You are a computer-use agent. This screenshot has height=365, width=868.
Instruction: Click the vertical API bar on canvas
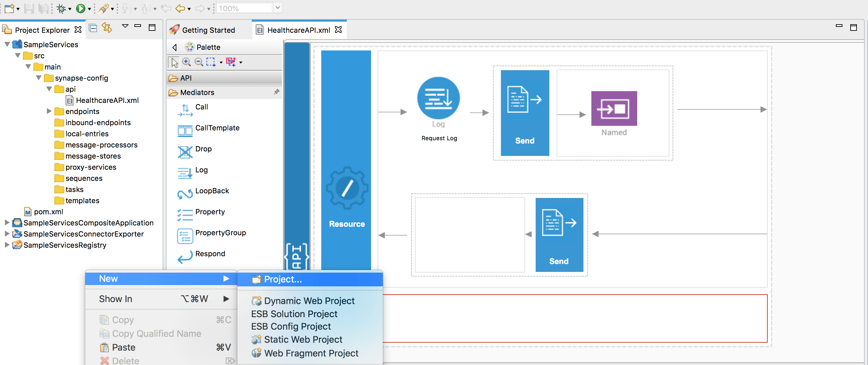point(297,156)
